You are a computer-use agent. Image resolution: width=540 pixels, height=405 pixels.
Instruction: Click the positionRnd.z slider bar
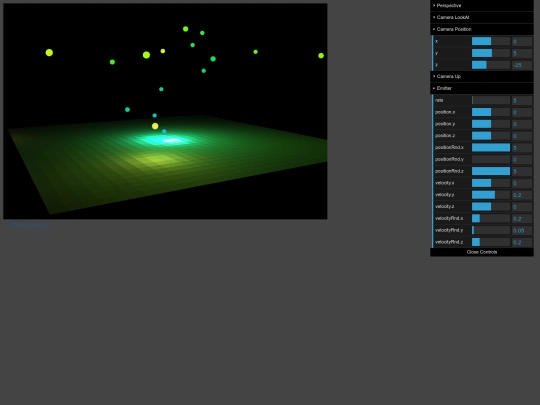point(491,171)
